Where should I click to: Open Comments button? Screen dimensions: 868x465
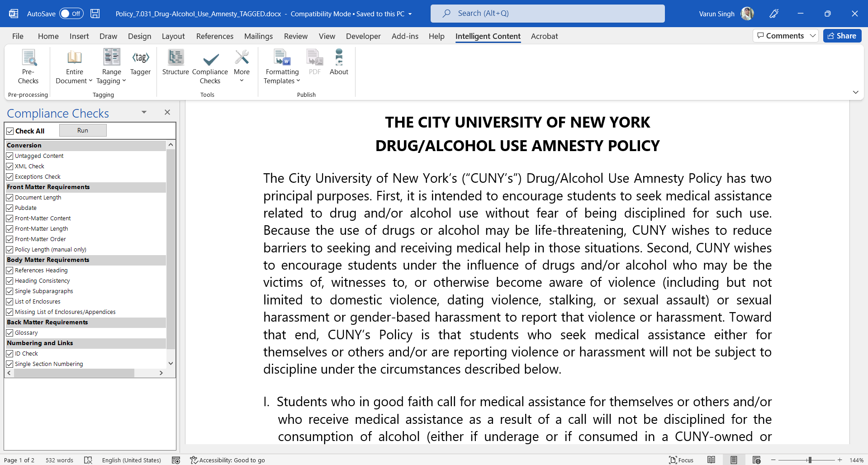(x=781, y=36)
